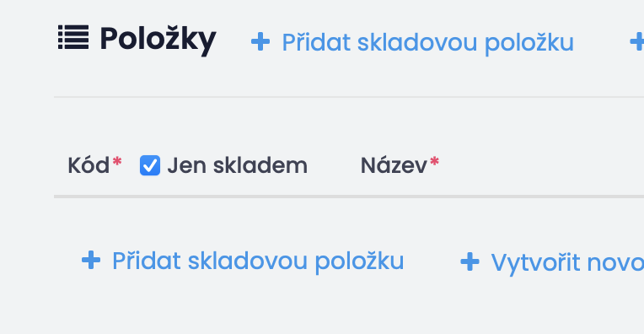Image resolution: width=644 pixels, height=334 pixels.
Task: Select the Vytvořit novo link text
Action: tap(567, 263)
